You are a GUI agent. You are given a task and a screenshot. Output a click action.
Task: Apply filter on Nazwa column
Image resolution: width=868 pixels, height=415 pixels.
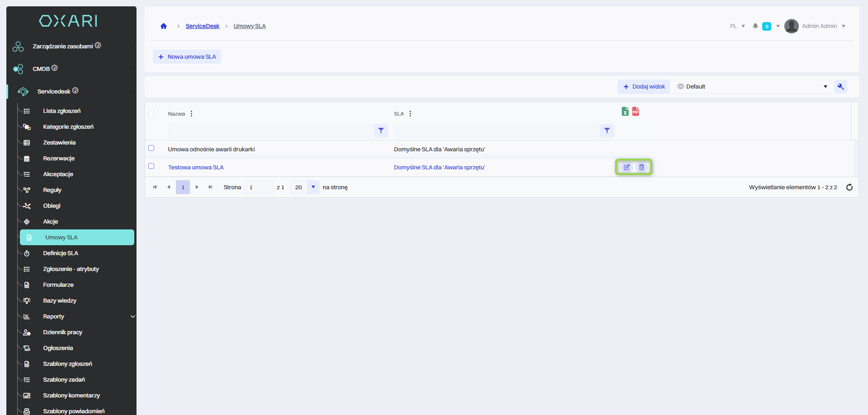(381, 131)
